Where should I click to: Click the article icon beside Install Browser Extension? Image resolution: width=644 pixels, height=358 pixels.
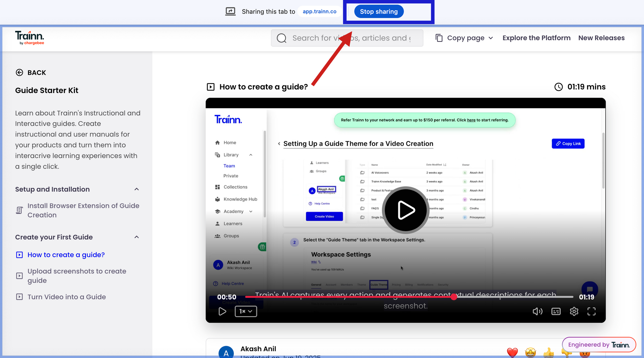[19, 210]
